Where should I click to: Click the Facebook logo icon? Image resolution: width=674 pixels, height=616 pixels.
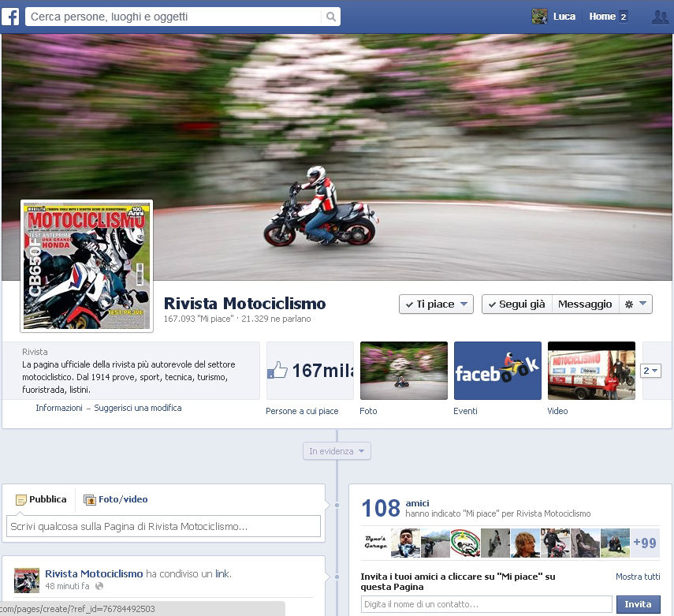10,17
